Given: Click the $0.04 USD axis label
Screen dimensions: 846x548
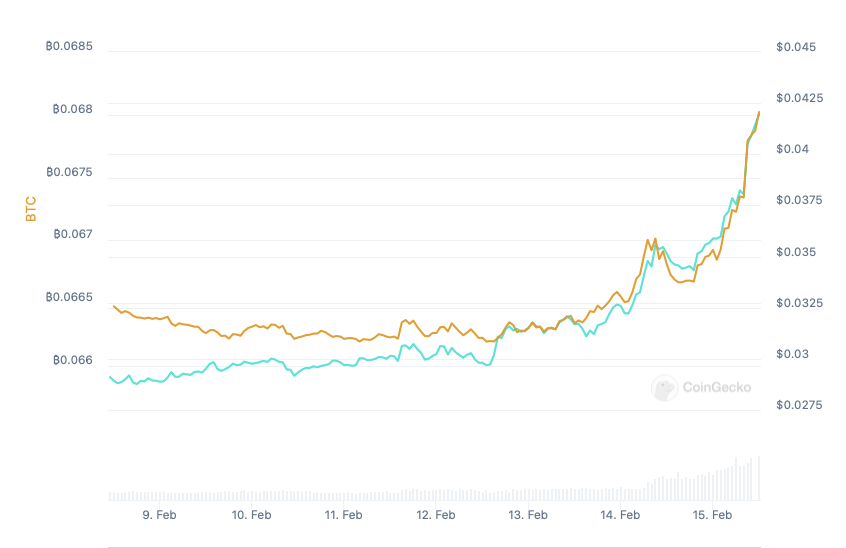Looking at the screenshot, I should [793, 149].
